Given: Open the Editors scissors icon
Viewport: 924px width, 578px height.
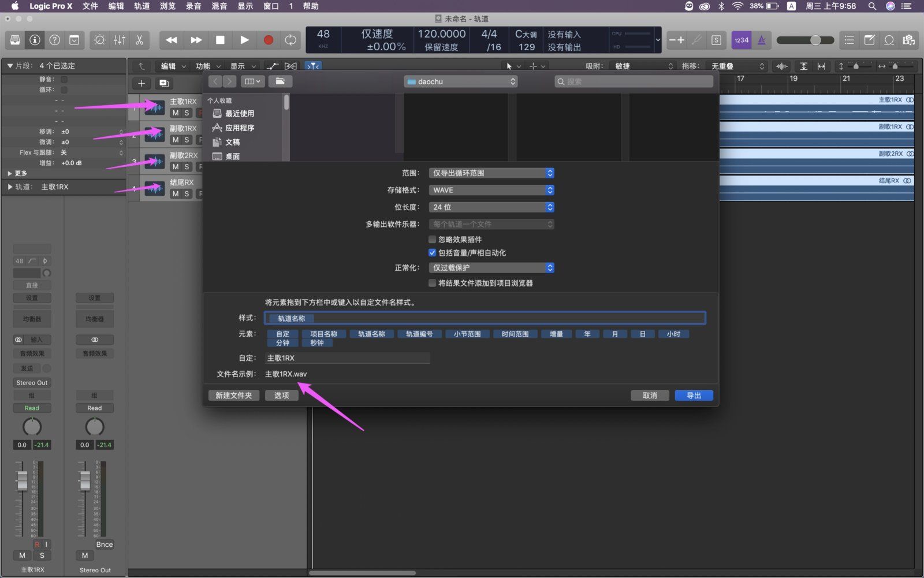Looking at the screenshot, I should 139,40.
